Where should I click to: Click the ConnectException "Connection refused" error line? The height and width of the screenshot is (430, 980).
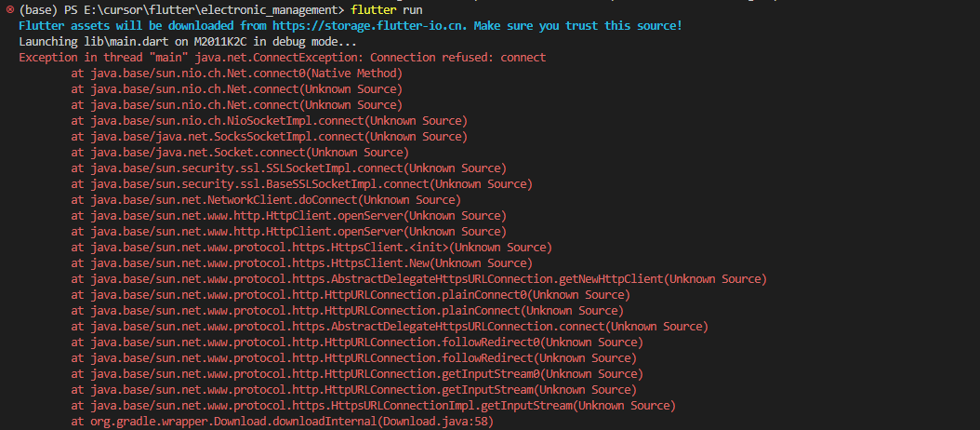282,57
